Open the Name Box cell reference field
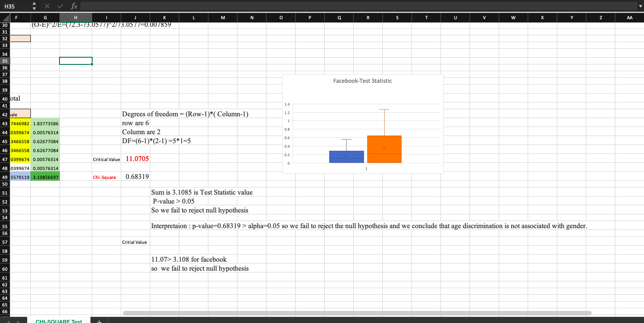 [x=13, y=6]
